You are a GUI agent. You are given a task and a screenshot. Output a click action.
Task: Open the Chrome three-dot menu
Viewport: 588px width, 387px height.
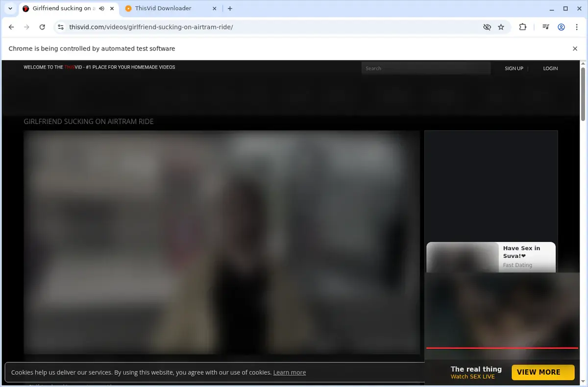point(577,27)
